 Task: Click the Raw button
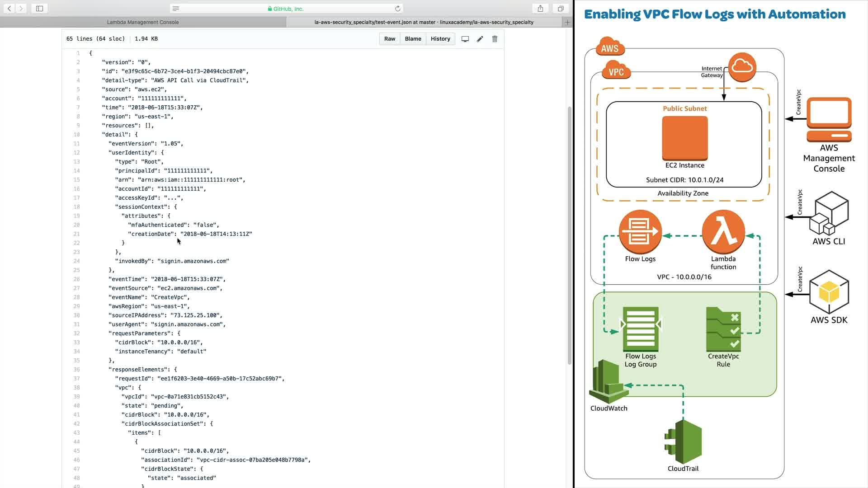click(389, 39)
